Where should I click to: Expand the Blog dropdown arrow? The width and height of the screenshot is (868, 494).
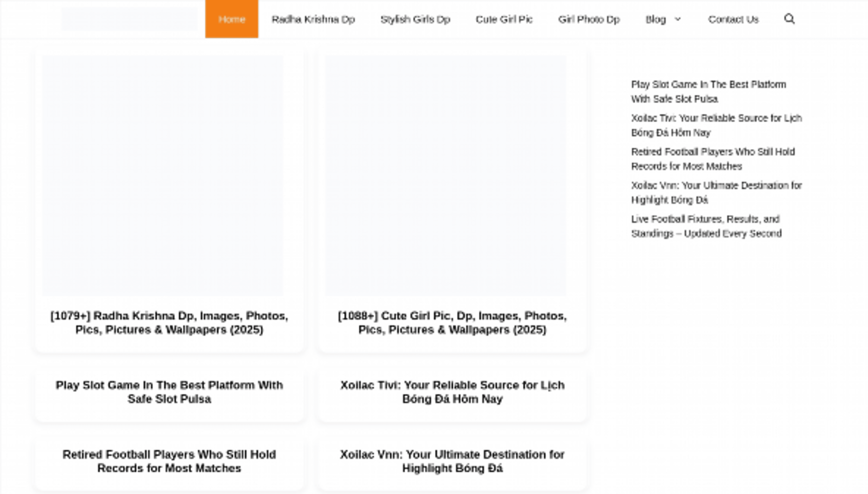(x=678, y=19)
